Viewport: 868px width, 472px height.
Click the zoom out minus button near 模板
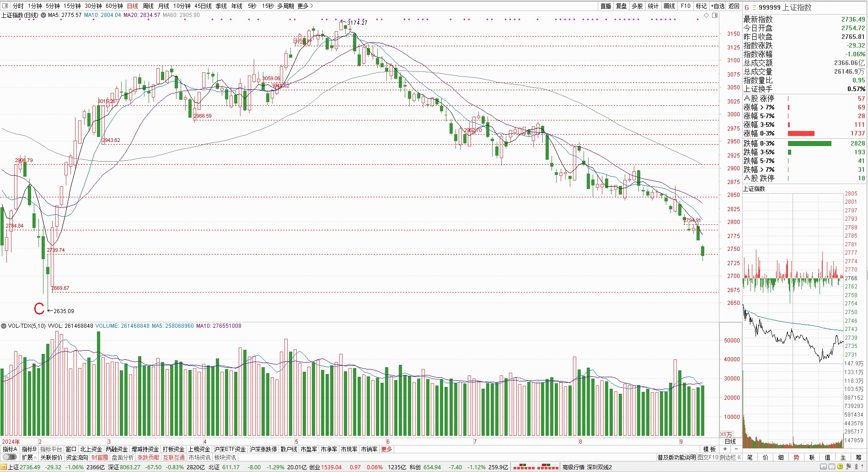[x=736, y=449]
